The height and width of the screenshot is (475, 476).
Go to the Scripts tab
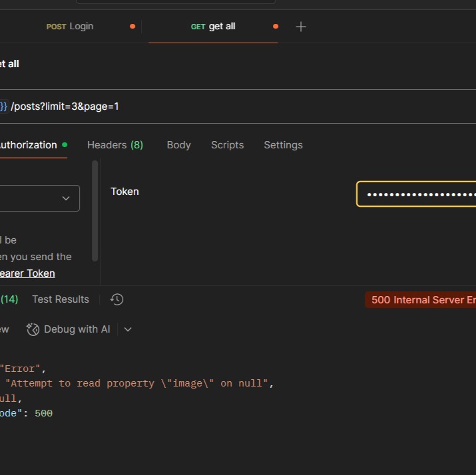(x=227, y=145)
